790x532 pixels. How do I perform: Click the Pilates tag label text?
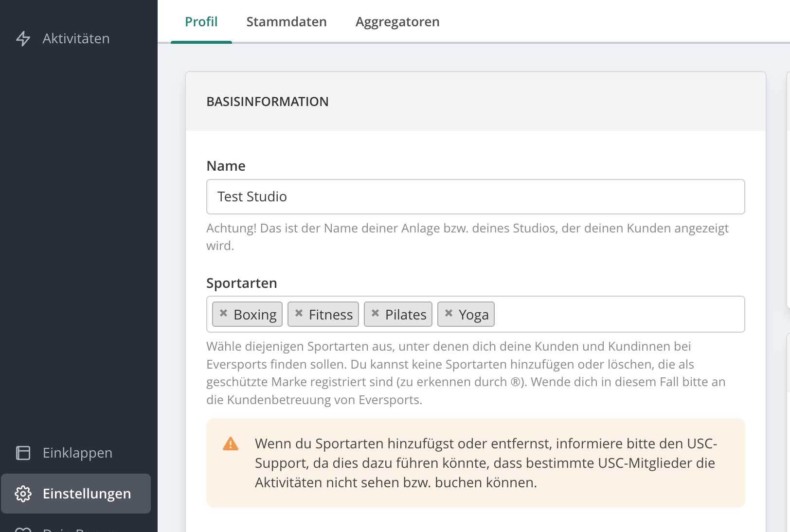[x=406, y=315]
